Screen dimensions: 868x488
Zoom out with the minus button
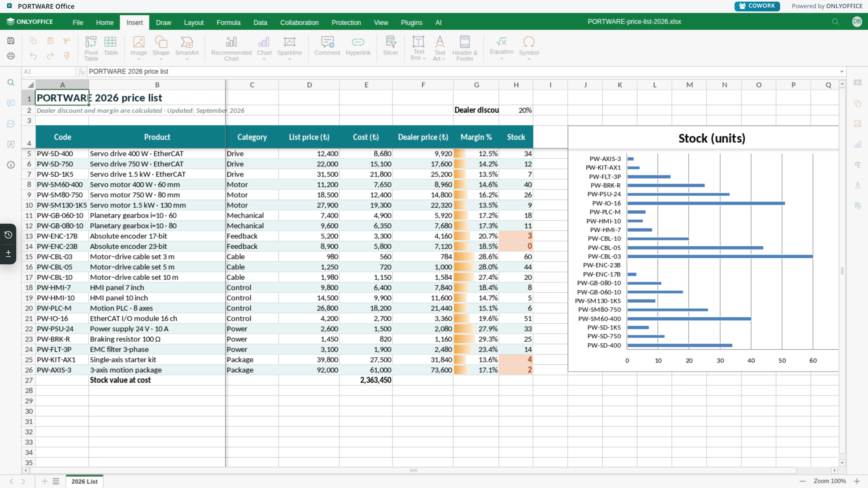[x=803, y=481]
